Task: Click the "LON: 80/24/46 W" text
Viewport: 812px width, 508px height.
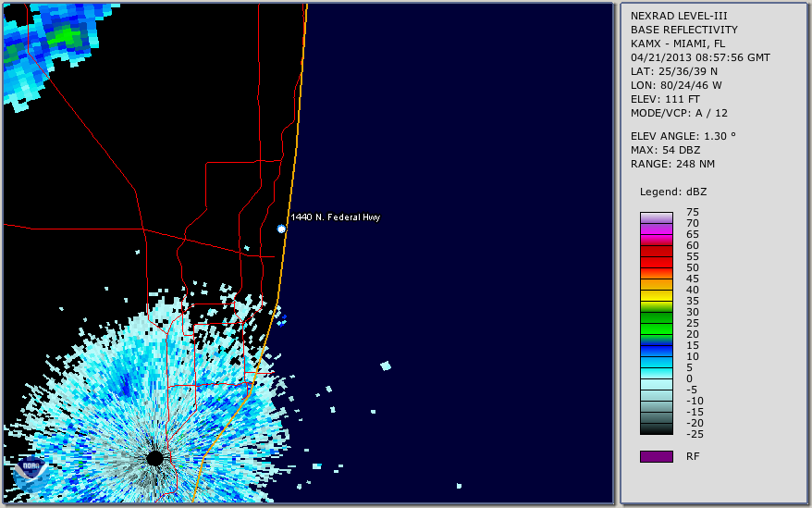Action: [676, 85]
